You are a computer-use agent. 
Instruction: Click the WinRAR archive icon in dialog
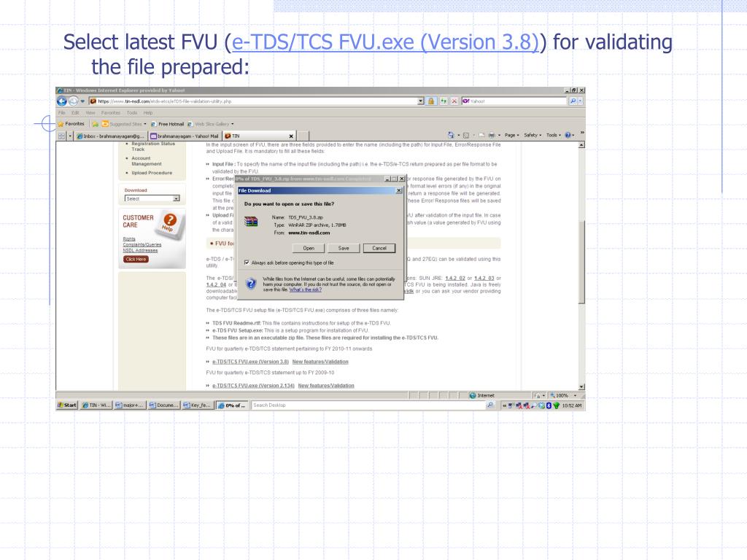click(251, 222)
